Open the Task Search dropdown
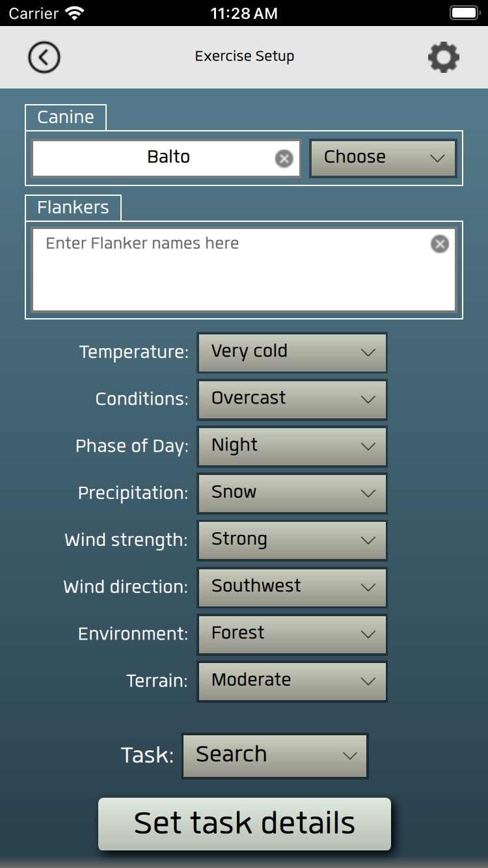The height and width of the screenshot is (868, 488). 275,755
